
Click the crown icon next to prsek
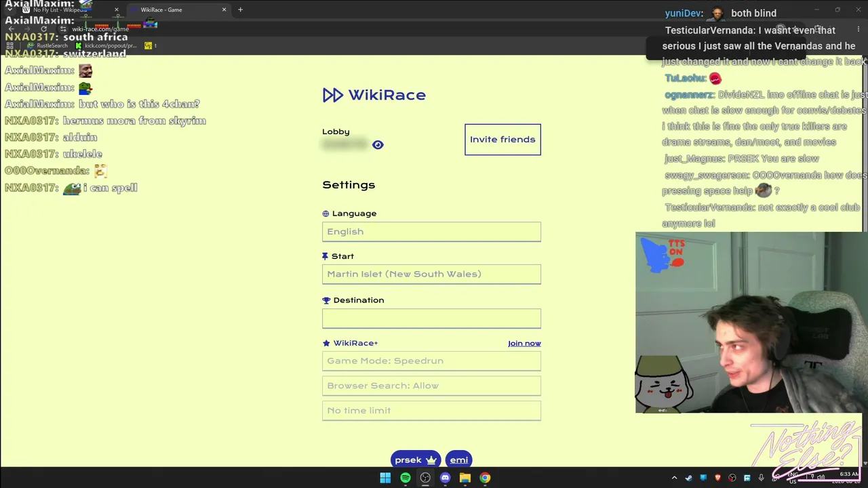tap(431, 460)
